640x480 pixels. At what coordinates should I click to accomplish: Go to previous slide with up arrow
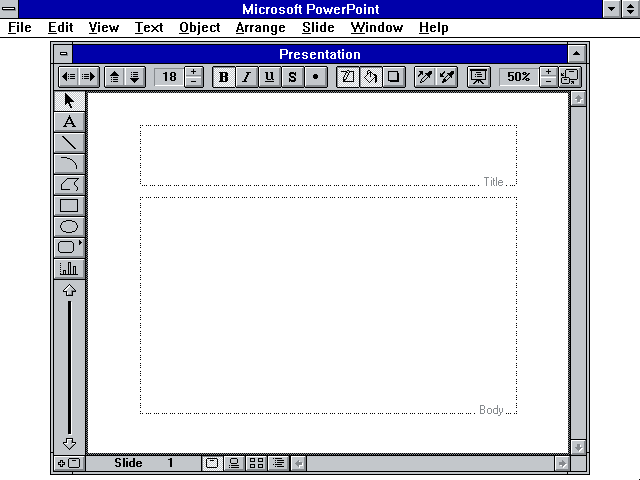point(69,290)
